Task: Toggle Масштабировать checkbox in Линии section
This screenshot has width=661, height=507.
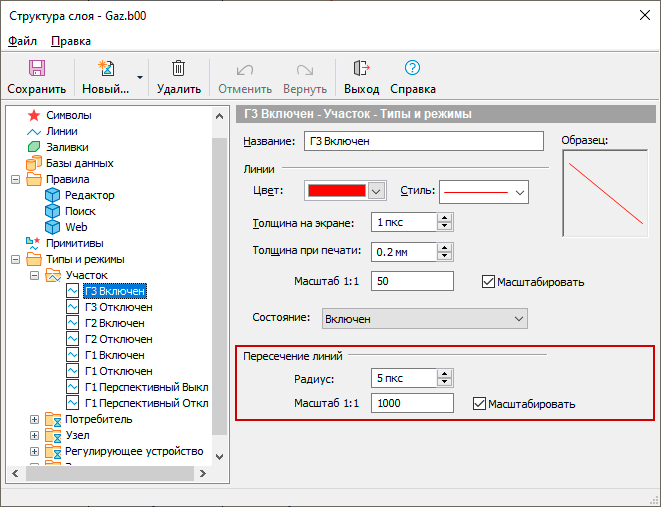Action: [x=489, y=282]
